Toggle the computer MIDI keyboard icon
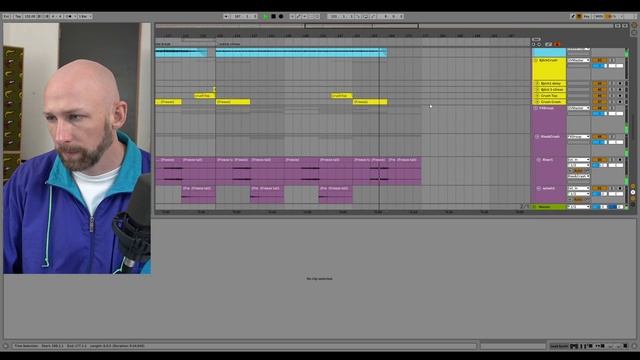 coord(579,16)
